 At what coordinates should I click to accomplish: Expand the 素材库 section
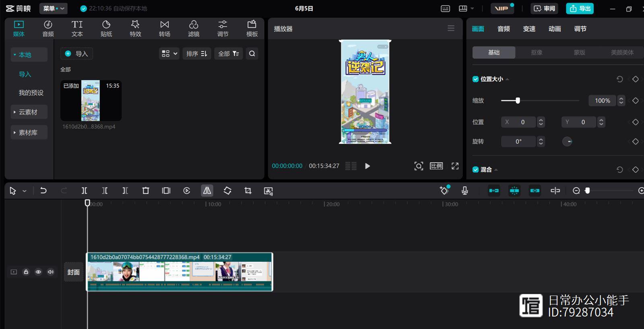[x=29, y=132]
